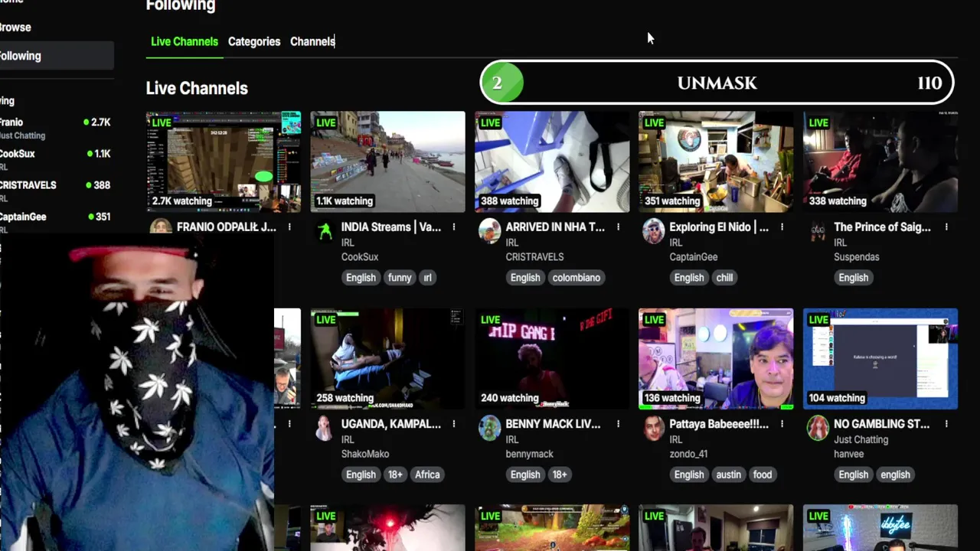Switch to the Categories tab
Viewport: 980px width, 551px height.
pos(254,41)
